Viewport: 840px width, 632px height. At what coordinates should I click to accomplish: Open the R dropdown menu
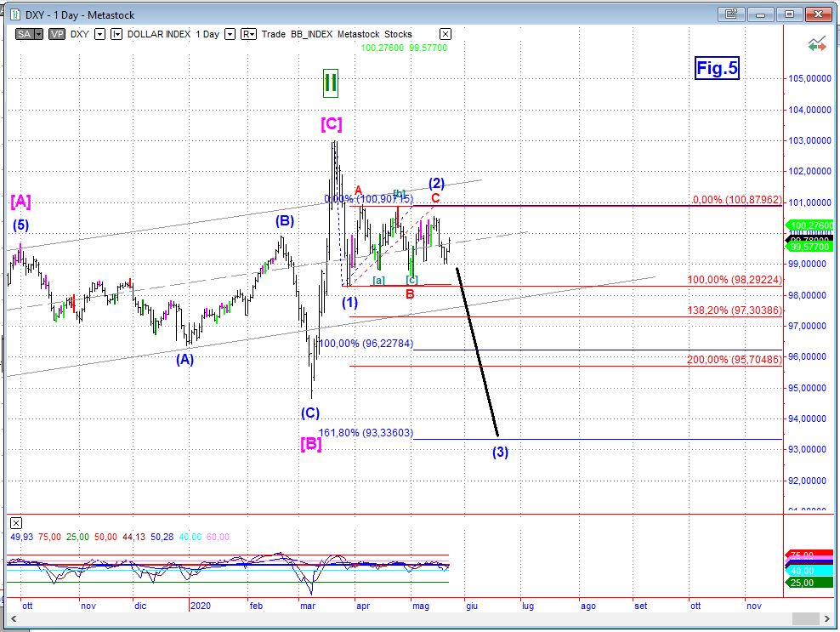click(x=248, y=34)
